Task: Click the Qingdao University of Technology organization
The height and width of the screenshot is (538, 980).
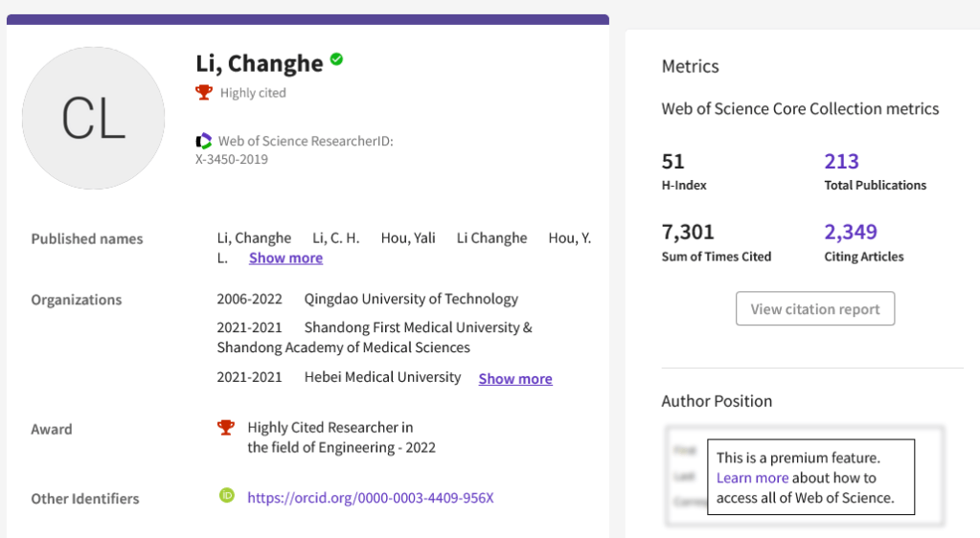Action: click(x=411, y=299)
